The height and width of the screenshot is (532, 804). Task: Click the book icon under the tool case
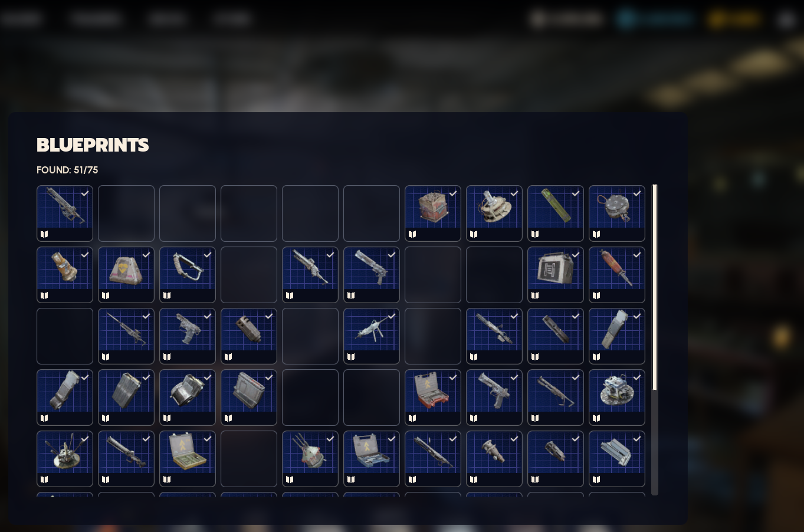click(x=412, y=418)
